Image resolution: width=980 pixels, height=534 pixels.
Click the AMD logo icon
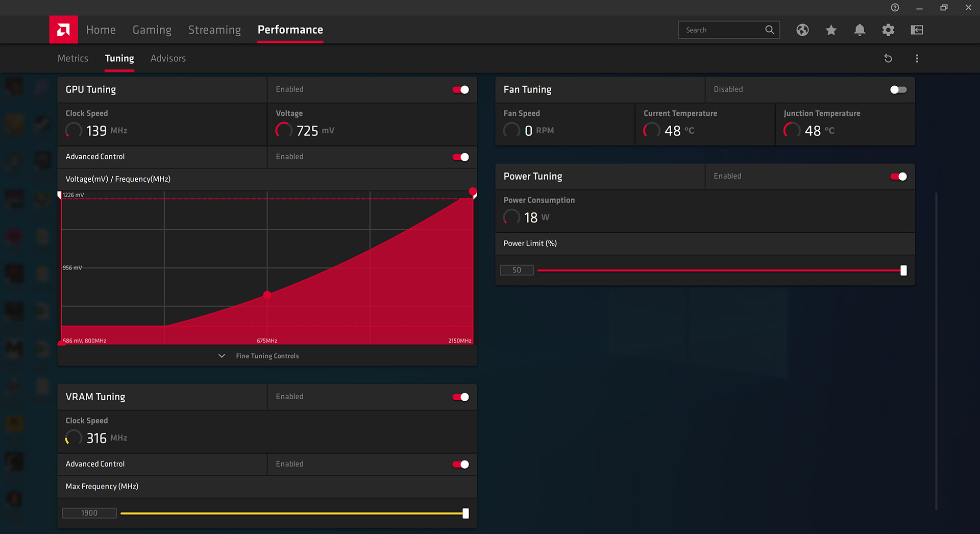coord(63,30)
